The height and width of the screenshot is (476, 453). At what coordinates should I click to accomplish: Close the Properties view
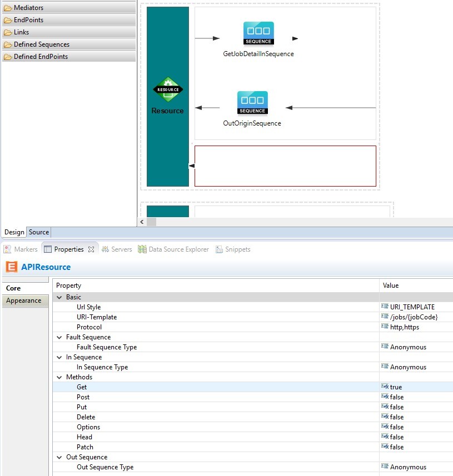pos(91,249)
